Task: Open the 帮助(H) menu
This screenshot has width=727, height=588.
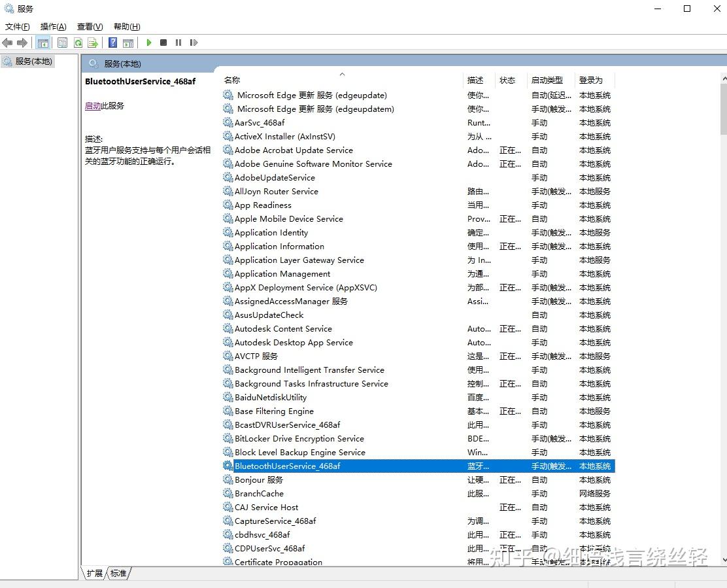Action: tap(127, 26)
